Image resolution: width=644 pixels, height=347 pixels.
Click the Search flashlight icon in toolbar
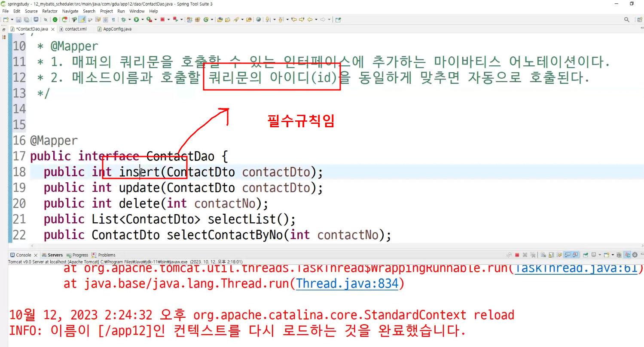tap(236, 19)
